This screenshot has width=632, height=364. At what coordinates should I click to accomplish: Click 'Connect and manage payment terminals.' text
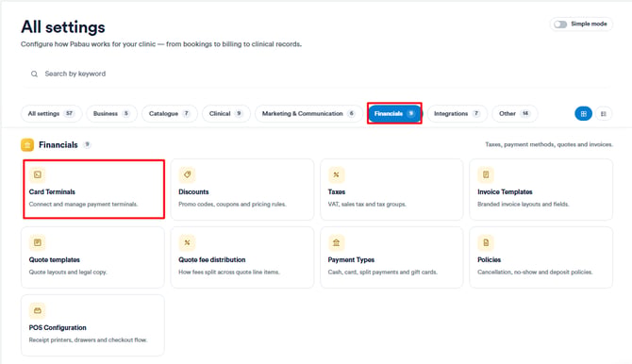(83, 204)
